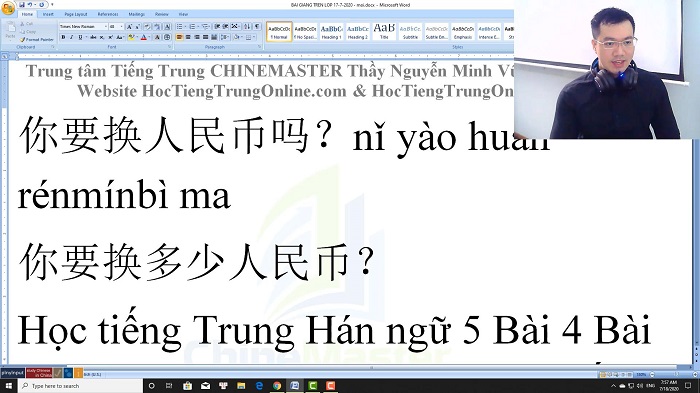The width and height of the screenshot is (700, 393).
Task: Toggle Bold formatting
Action: pyautogui.click(x=63, y=38)
